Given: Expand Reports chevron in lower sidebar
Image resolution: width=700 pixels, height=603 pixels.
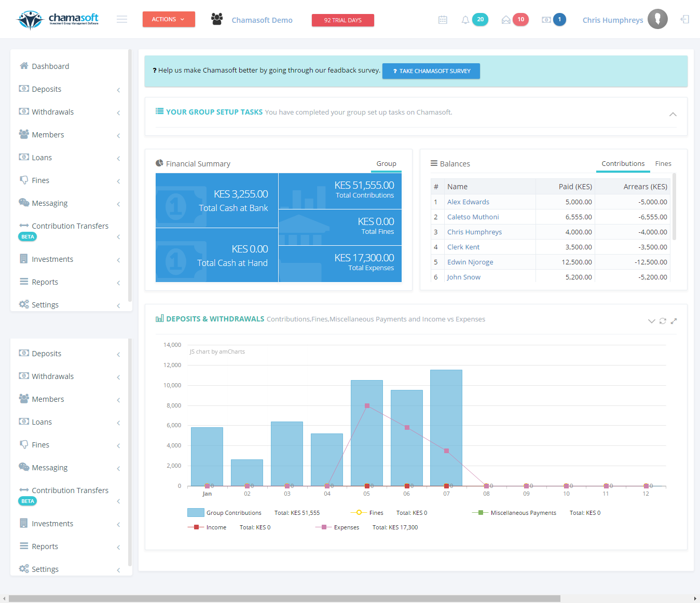Looking at the screenshot, I should pos(118,548).
